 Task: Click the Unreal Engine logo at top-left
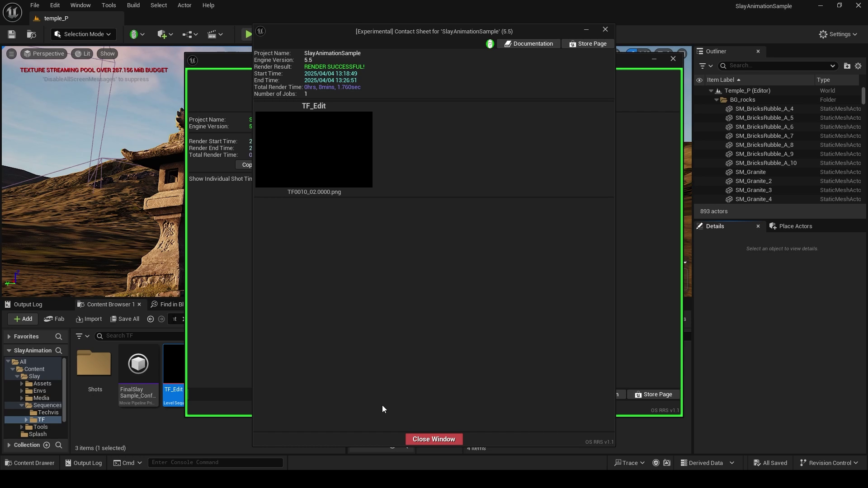tap(12, 12)
